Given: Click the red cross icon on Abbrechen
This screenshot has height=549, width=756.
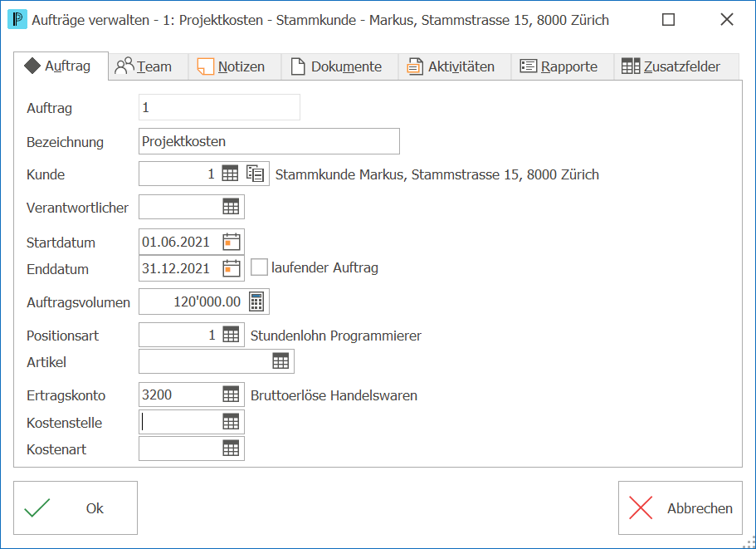Looking at the screenshot, I should point(641,507).
